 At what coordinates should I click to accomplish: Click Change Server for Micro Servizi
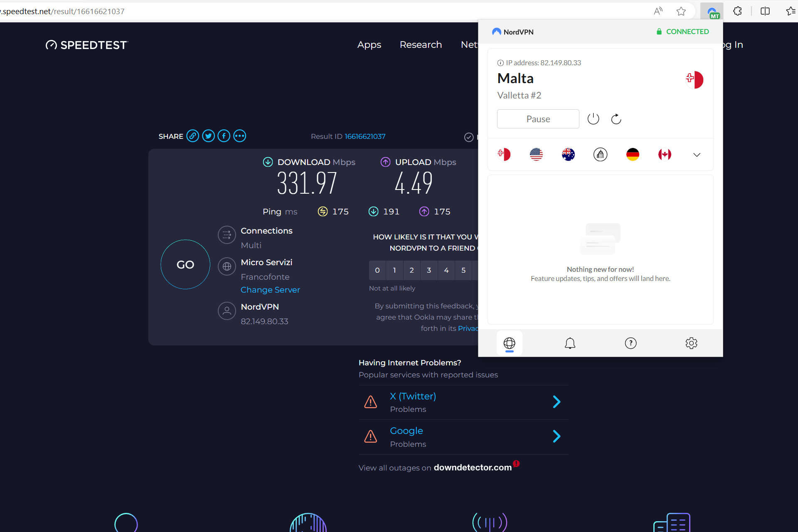(x=270, y=290)
